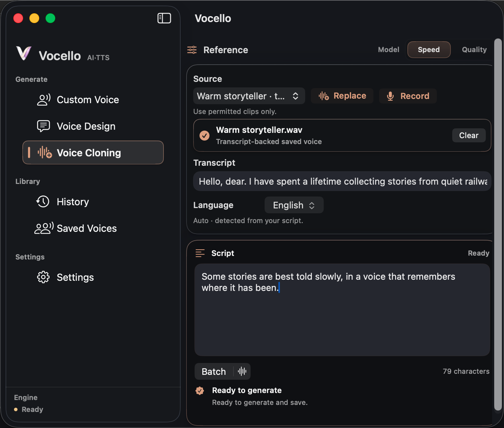Click the 'Engine' label in the sidebar
The image size is (504, 428).
tap(26, 398)
